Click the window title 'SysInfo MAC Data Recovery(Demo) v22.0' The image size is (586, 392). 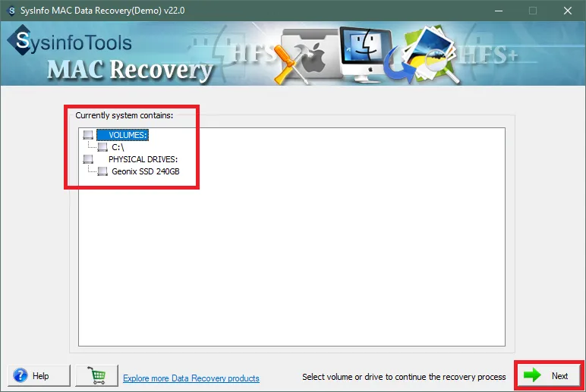tap(102, 11)
